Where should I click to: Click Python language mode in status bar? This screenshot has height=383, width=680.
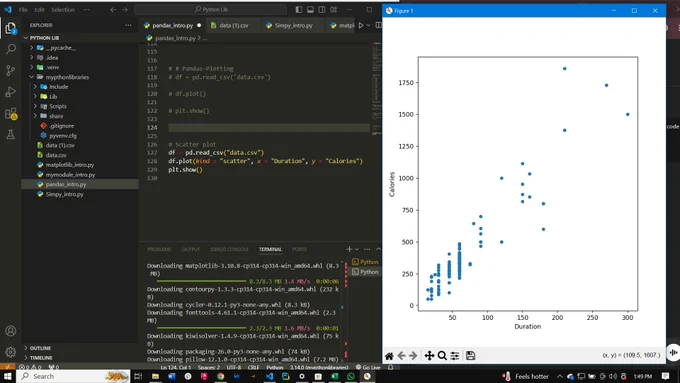point(275,367)
